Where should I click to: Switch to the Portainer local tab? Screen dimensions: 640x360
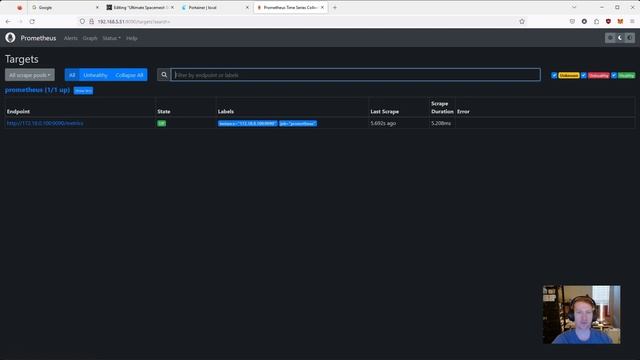click(x=215, y=7)
